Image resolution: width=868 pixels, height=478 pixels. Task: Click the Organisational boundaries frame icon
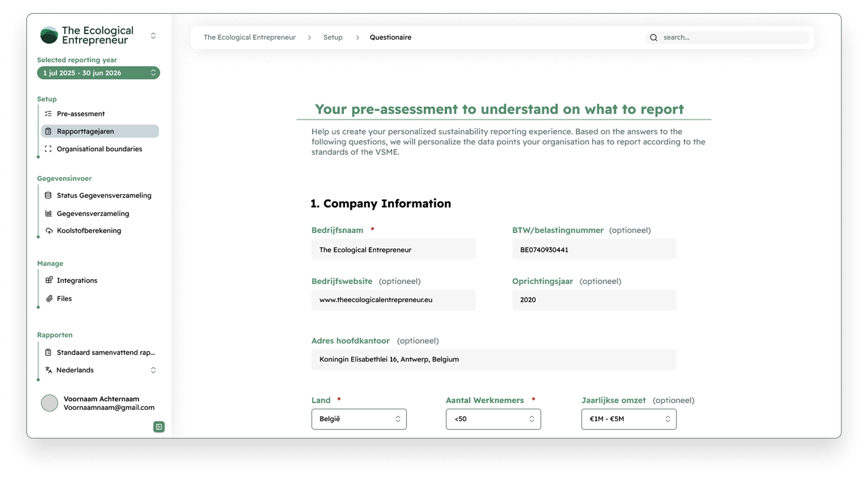[x=48, y=149]
